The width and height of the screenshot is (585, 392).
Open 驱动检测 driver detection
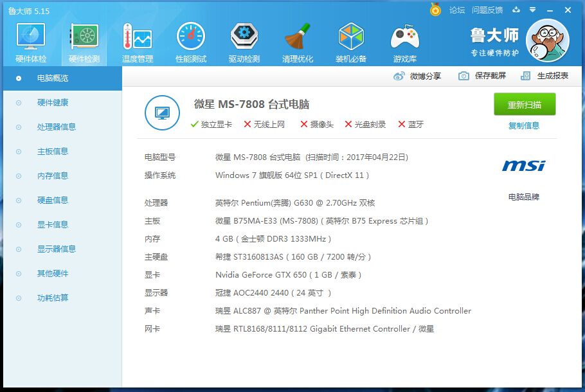click(x=244, y=43)
